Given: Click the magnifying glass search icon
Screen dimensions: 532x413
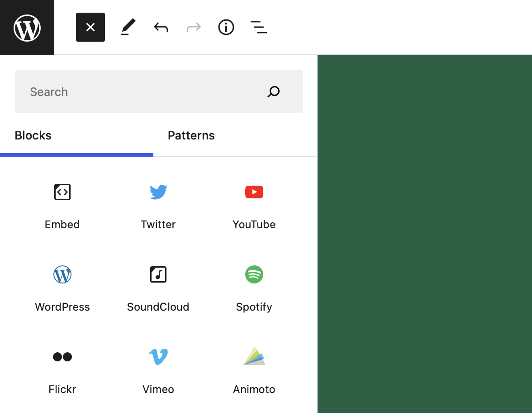Looking at the screenshot, I should tap(274, 92).
